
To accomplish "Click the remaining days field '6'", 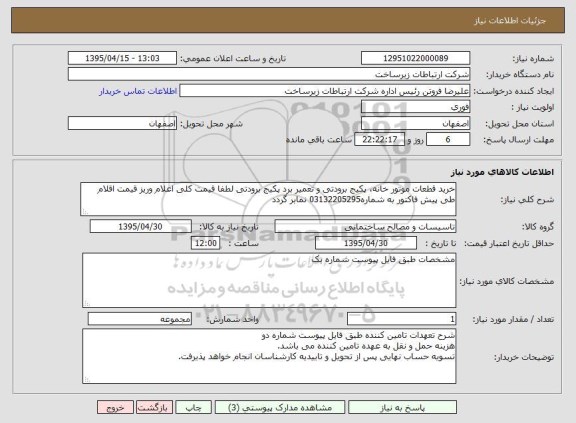I will click(448, 139).
